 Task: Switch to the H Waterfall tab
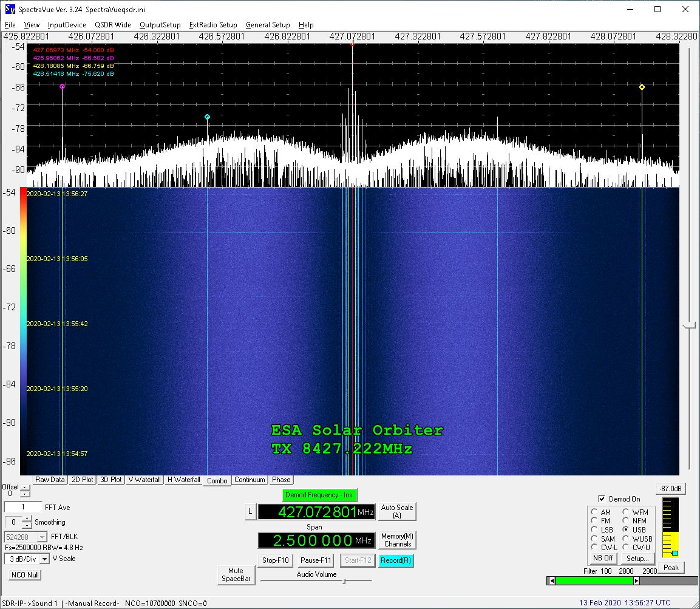(x=183, y=480)
